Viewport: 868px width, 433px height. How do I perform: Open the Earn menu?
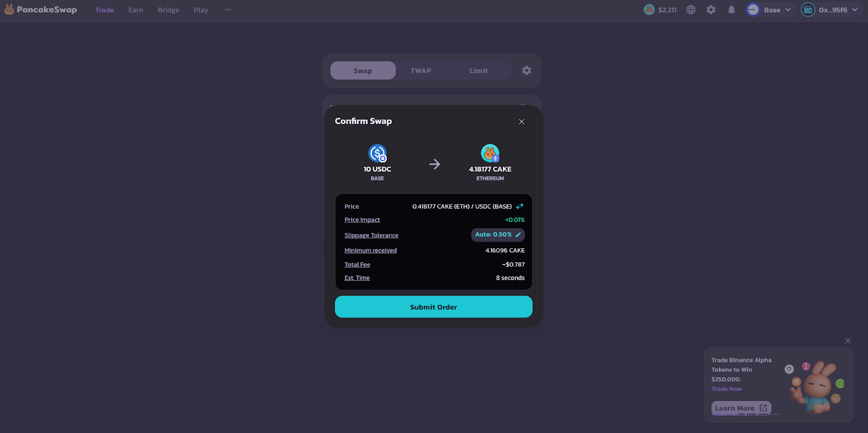[136, 10]
